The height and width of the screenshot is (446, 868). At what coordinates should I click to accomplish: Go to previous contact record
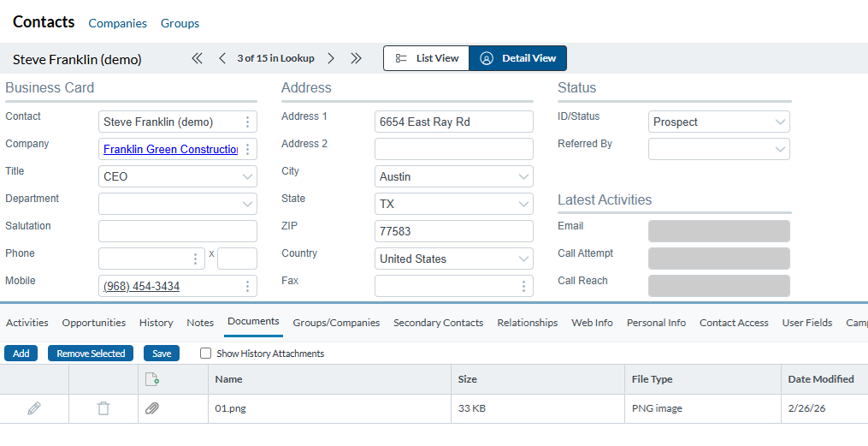(x=222, y=58)
